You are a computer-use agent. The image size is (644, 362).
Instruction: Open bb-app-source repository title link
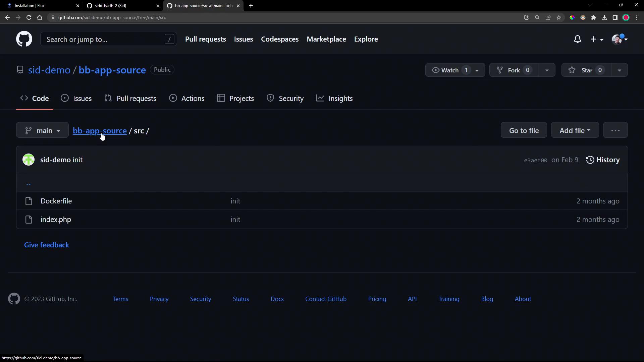112,70
